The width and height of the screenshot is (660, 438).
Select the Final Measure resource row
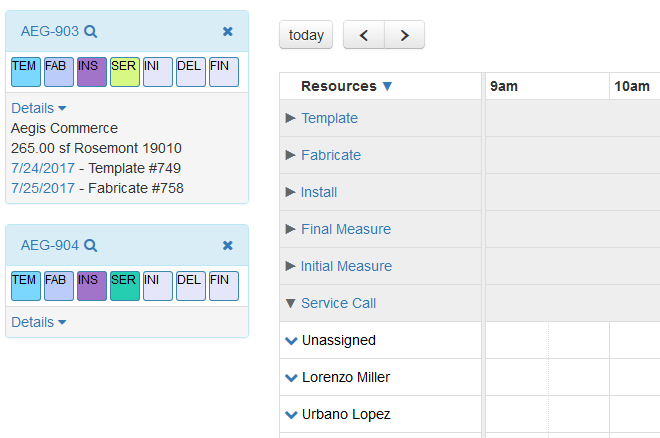(345, 229)
